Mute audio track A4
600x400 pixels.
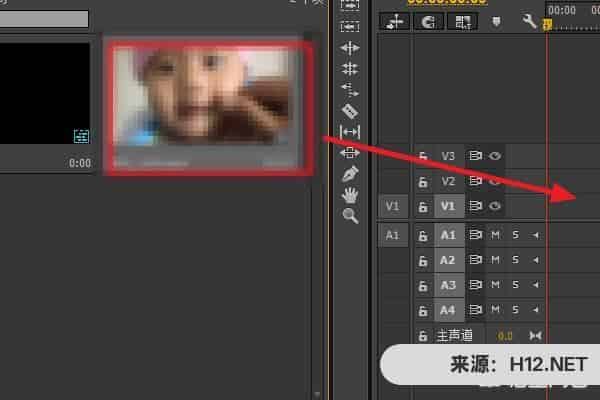tap(496, 309)
